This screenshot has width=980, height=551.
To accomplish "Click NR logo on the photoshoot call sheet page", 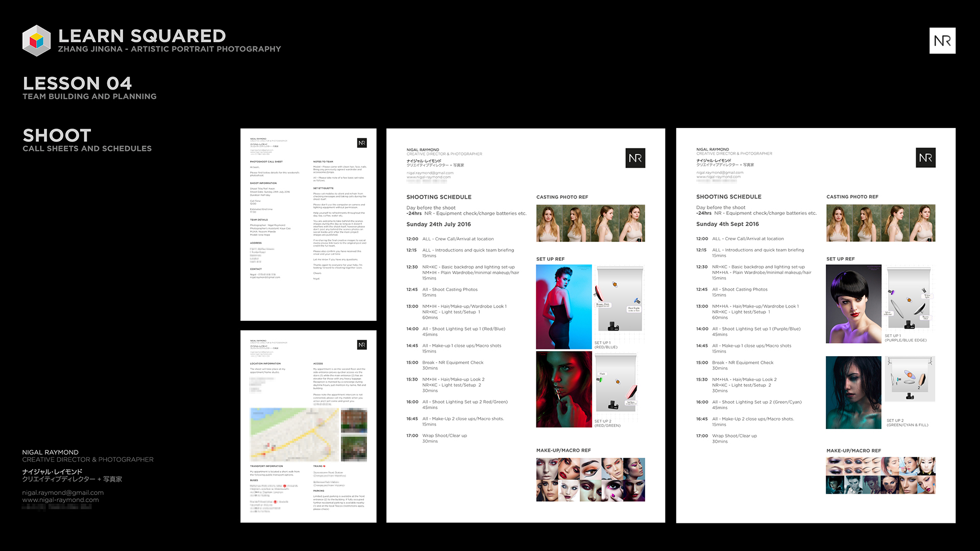I will 362,143.
